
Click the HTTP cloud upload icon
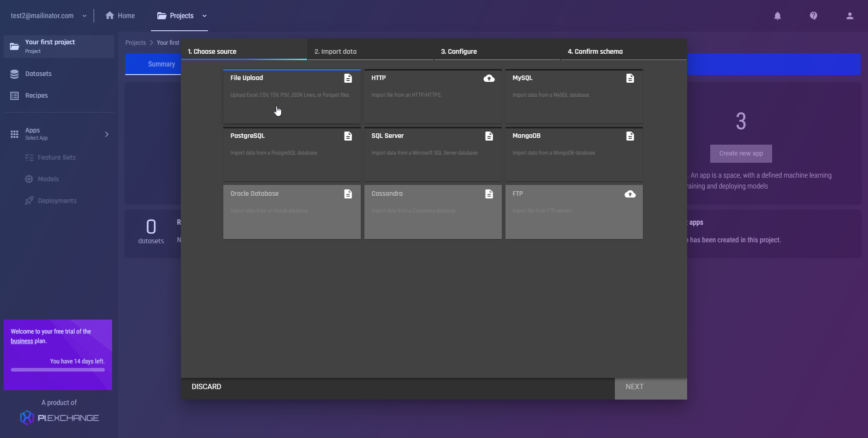pyautogui.click(x=489, y=78)
